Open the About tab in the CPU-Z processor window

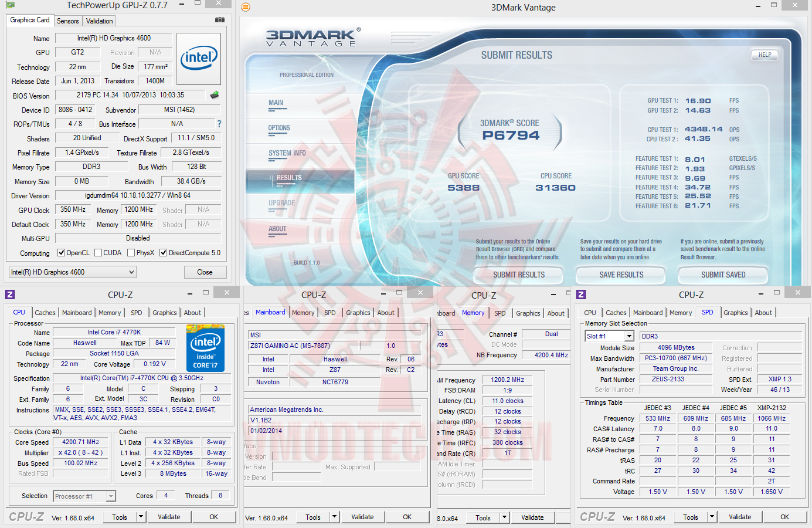coord(192,313)
